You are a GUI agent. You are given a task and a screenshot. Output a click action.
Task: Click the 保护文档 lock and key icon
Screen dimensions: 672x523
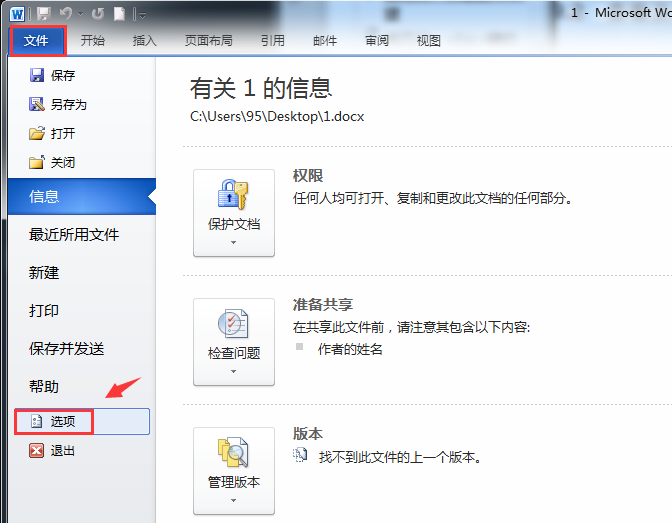(x=233, y=194)
